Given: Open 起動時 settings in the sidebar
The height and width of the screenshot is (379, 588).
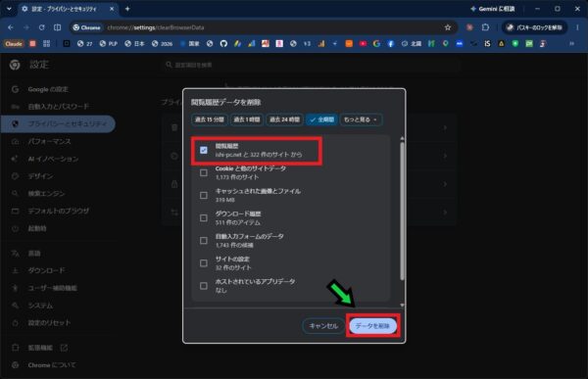Looking at the screenshot, I should [37, 228].
